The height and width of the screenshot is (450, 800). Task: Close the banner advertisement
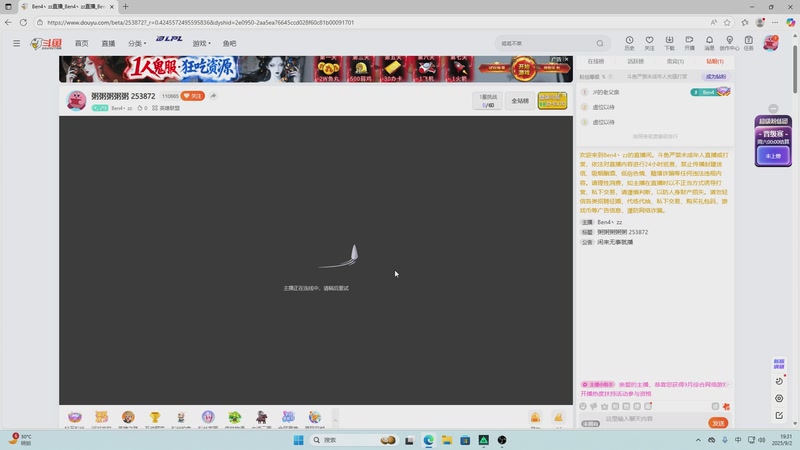pyautogui.click(x=566, y=59)
